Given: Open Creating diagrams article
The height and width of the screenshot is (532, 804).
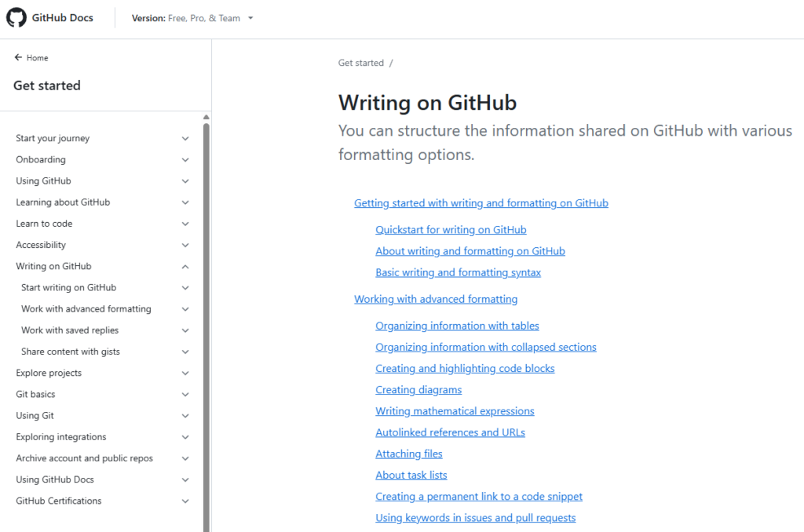Looking at the screenshot, I should [418, 389].
